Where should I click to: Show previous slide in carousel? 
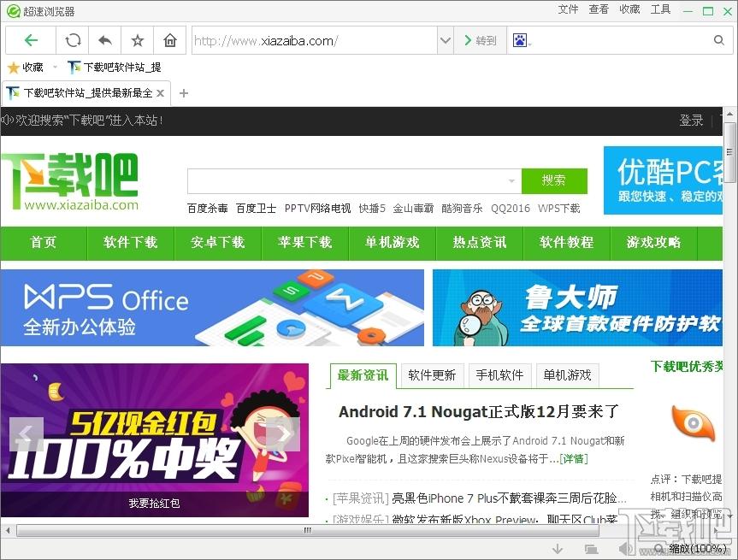27,434
